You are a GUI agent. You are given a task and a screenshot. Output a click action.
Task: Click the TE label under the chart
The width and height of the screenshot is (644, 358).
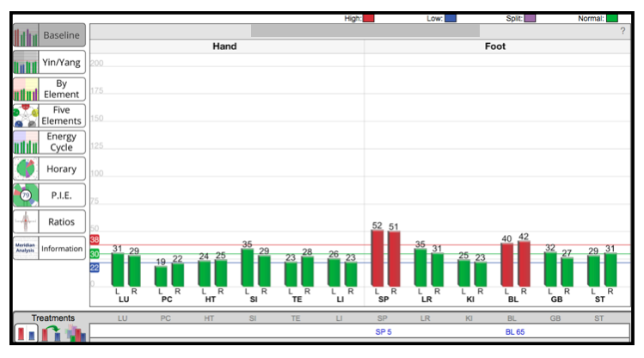click(x=297, y=299)
